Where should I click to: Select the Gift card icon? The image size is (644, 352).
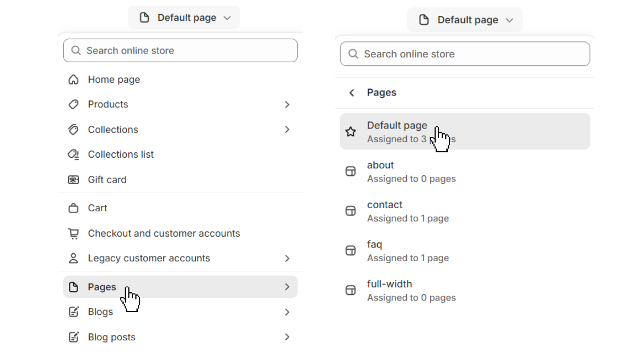[74, 179]
